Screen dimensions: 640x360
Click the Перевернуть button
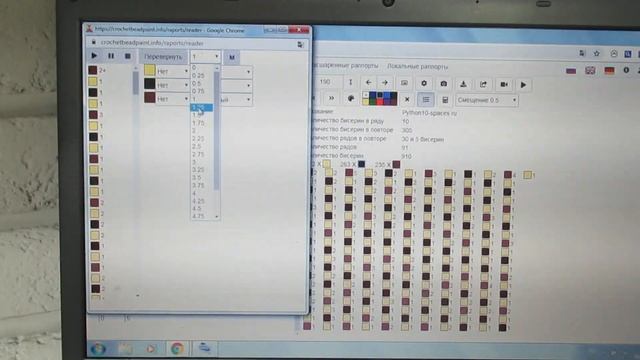163,57
